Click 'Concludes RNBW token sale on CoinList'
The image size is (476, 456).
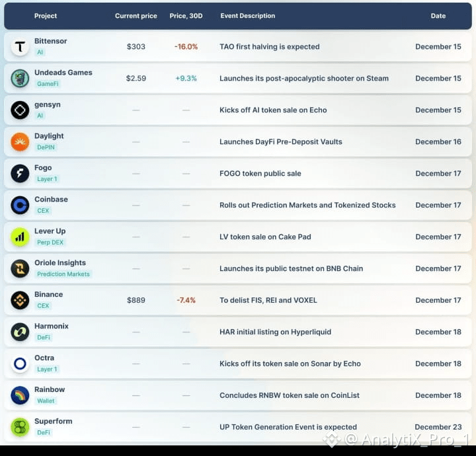pos(290,395)
